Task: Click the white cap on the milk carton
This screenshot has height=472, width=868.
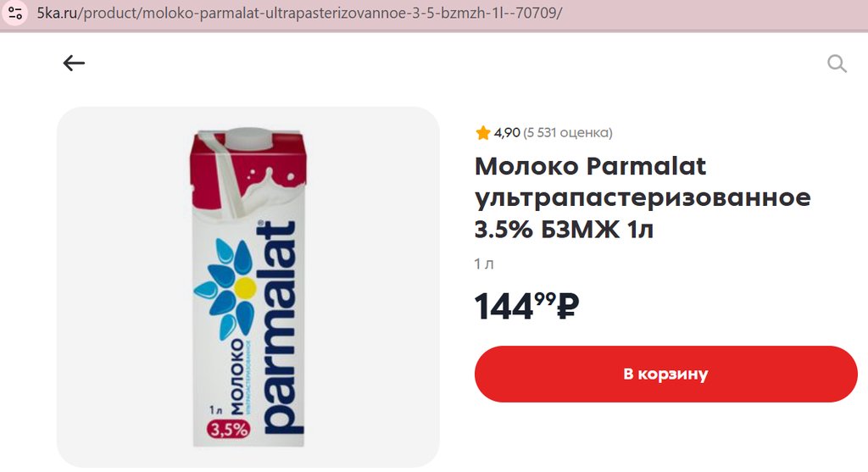Action: coord(249,139)
